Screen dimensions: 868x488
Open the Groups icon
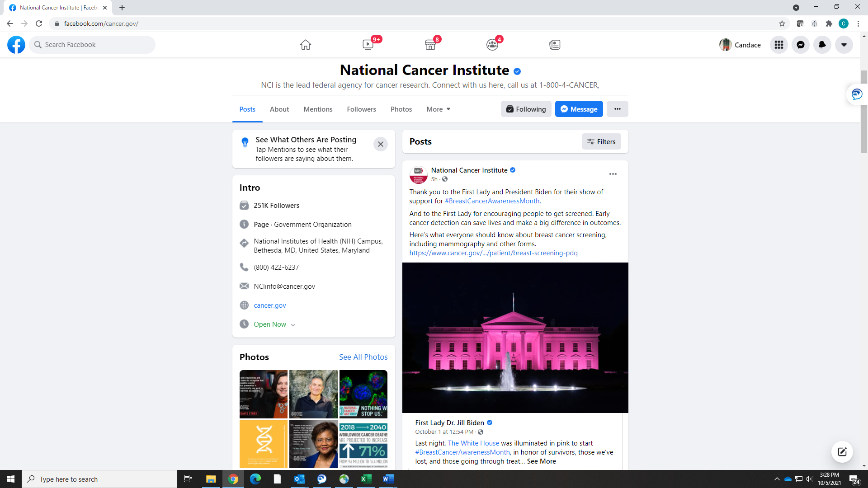click(492, 45)
